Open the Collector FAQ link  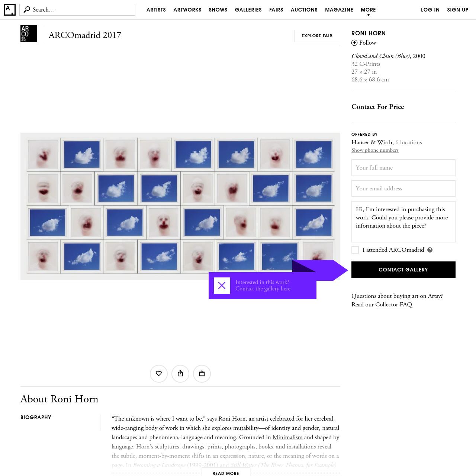[x=393, y=305]
